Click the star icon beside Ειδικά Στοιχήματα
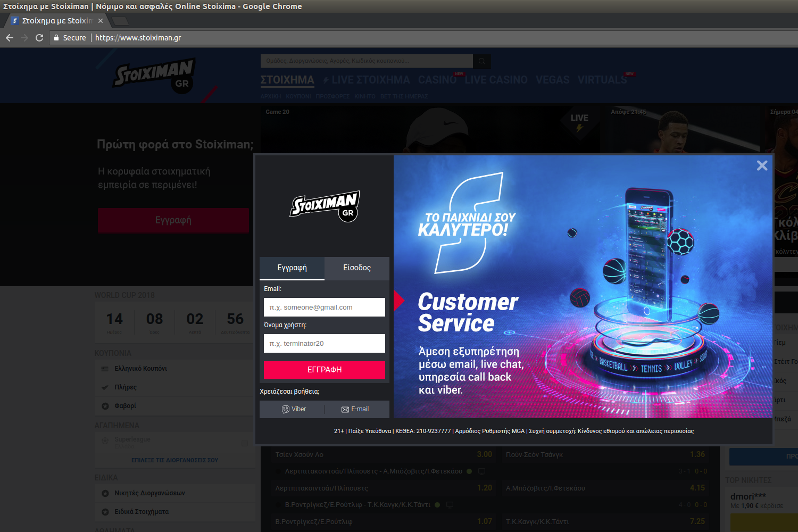Viewport: 798px width, 532px height. pyautogui.click(x=105, y=512)
